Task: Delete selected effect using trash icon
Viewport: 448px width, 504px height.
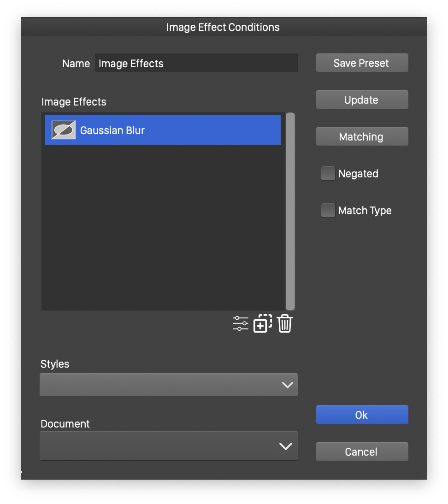Action: (x=285, y=323)
